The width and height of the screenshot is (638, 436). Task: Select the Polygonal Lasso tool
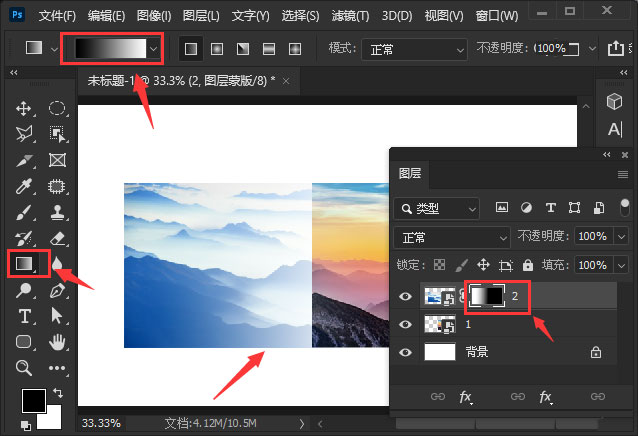pyautogui.click(x=24, y=134)
